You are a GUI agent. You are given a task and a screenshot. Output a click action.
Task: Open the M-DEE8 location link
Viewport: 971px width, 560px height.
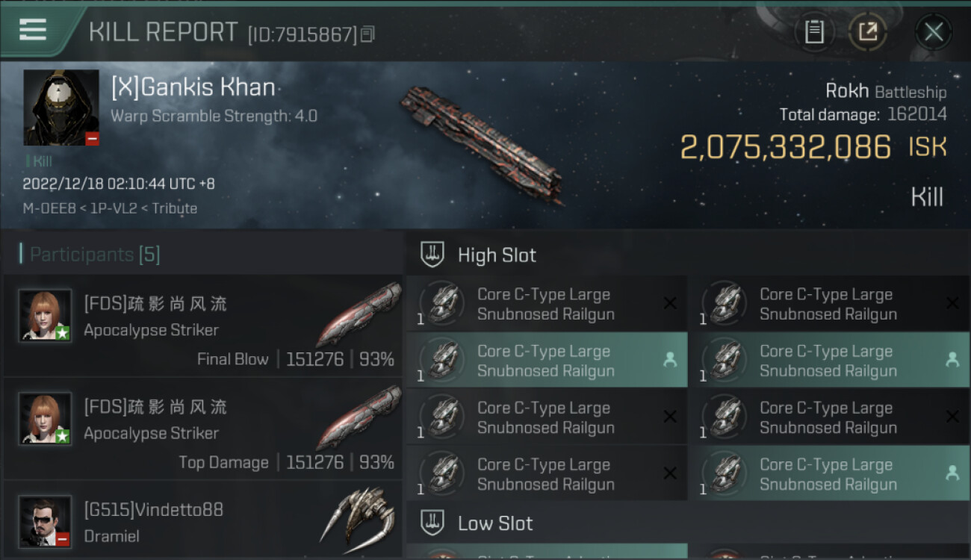[x=49, y=208]
